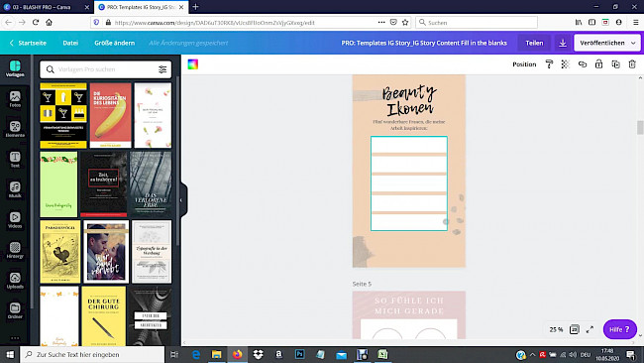Open Firefox from the taskbar
644x363 pixels.
click(238, 354)
